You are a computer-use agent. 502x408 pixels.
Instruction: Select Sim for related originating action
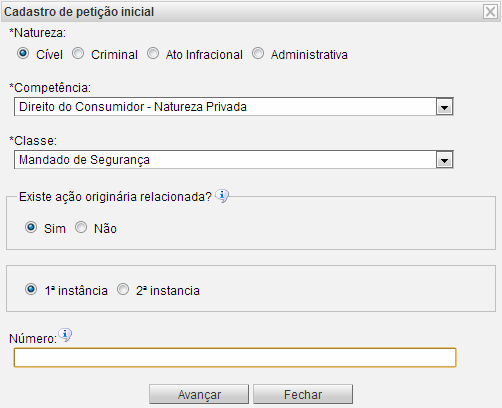coord(31,227)
